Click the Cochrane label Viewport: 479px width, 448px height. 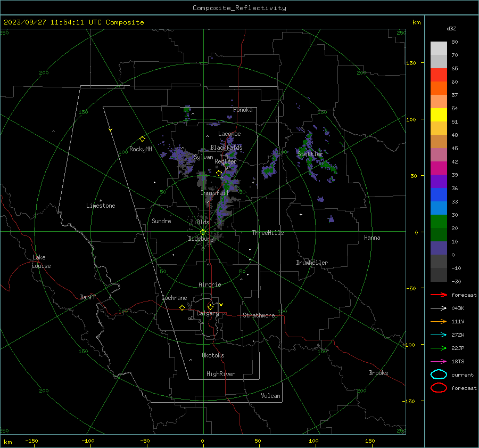174,298
